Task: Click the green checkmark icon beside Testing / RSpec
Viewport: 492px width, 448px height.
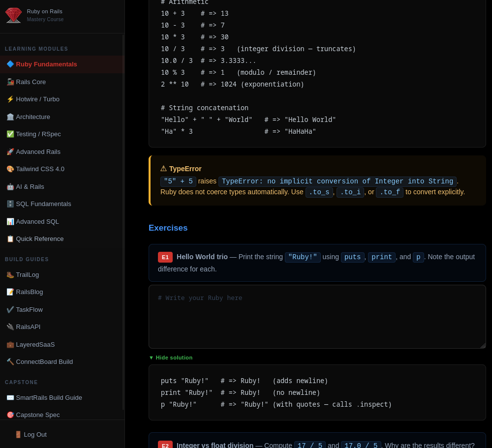Action: pos(10,134)
